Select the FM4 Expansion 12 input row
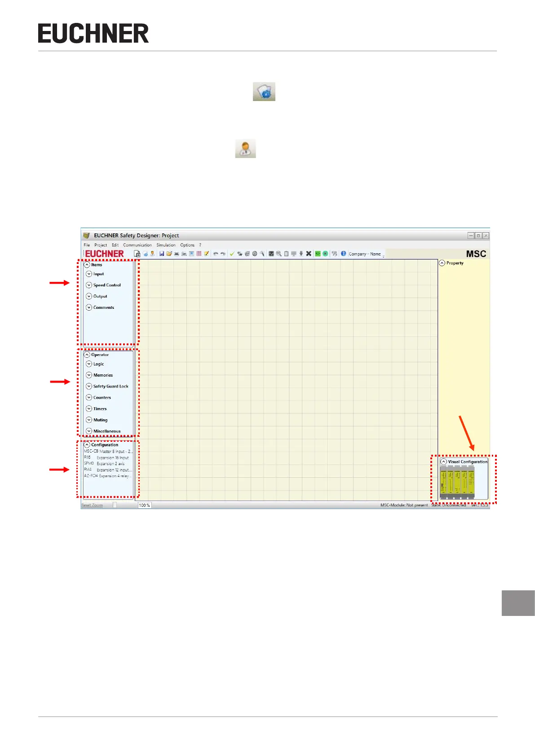535x756 pixels. point(108,470)
